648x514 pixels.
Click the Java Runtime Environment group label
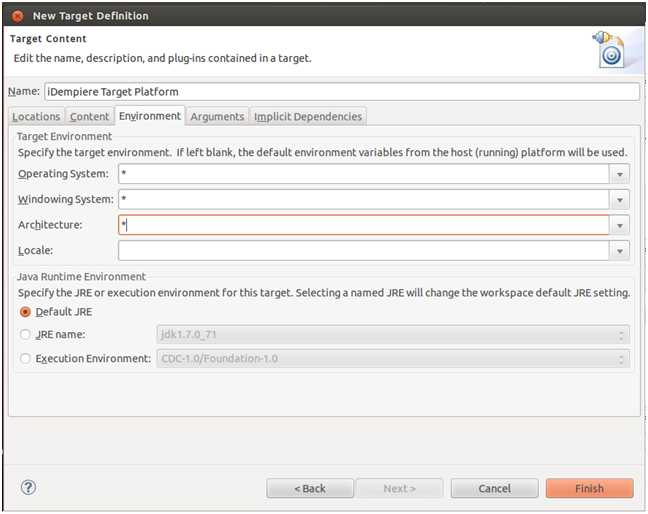81,276
